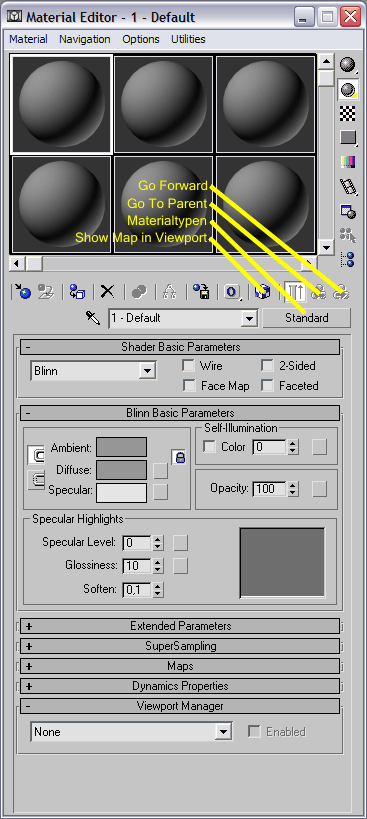
Task: Click the Get Material icon
Action: (23, 291)
